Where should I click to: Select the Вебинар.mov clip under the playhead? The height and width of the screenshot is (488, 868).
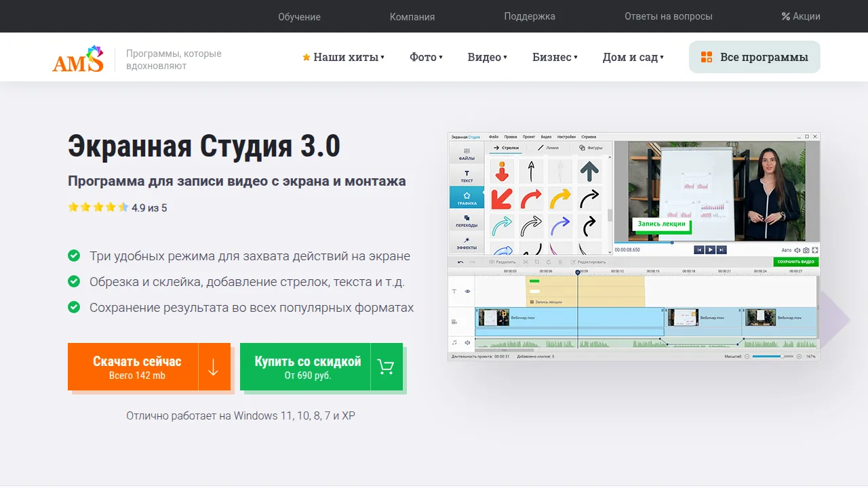coord(570,317)
